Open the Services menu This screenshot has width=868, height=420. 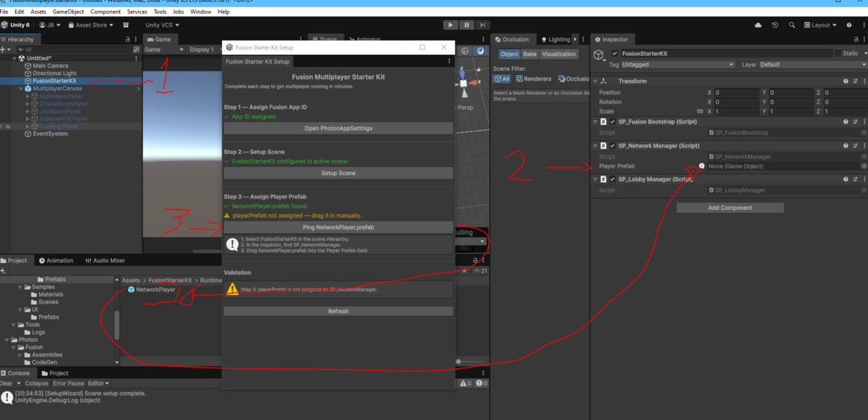(x=137, y=12)
